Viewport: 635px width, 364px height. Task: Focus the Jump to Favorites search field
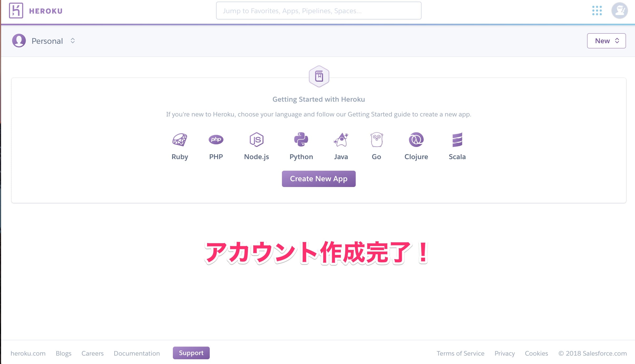(x=319, y=11)
